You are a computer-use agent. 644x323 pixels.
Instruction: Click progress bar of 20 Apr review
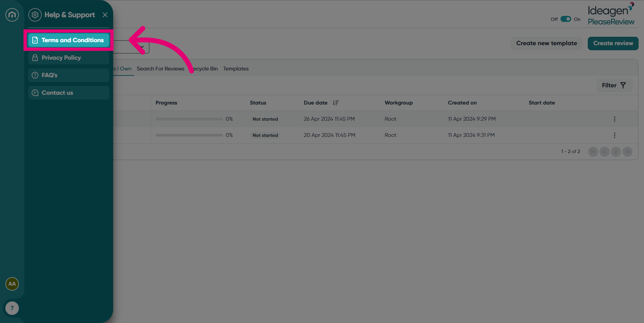click(189, 135)
